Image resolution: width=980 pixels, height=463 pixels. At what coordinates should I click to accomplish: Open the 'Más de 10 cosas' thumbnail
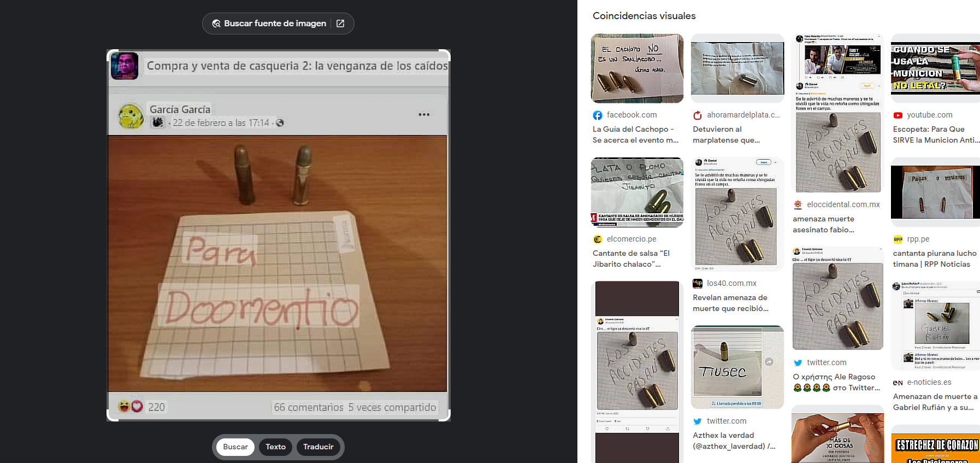point(837,434)
